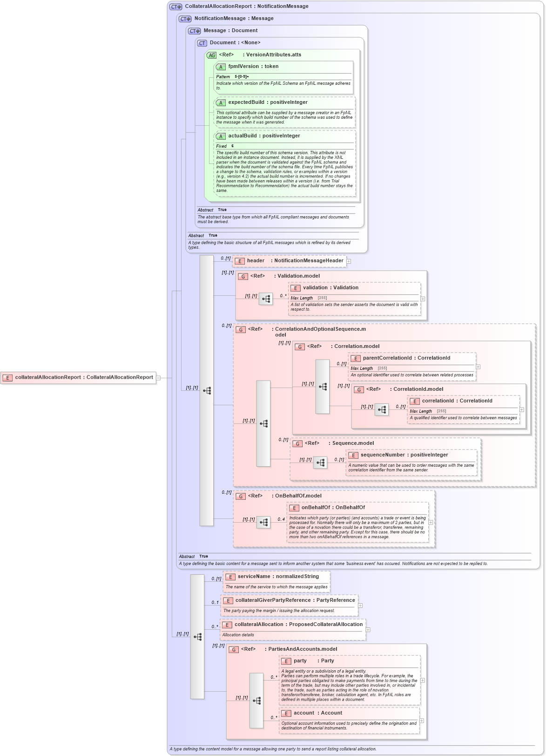Click sequence compositor inside Validation.model
Image resolution: width=546 pixels, height=756 pixels.
(x=266, y=300)
